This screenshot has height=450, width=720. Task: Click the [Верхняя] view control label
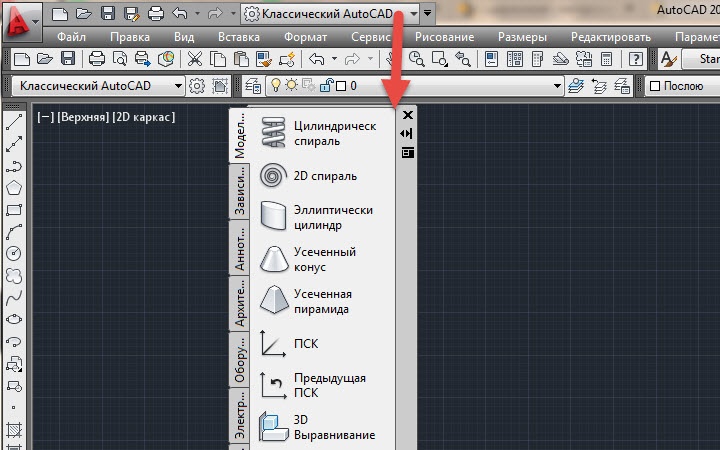pyautogui.click(x=83, y=117)
